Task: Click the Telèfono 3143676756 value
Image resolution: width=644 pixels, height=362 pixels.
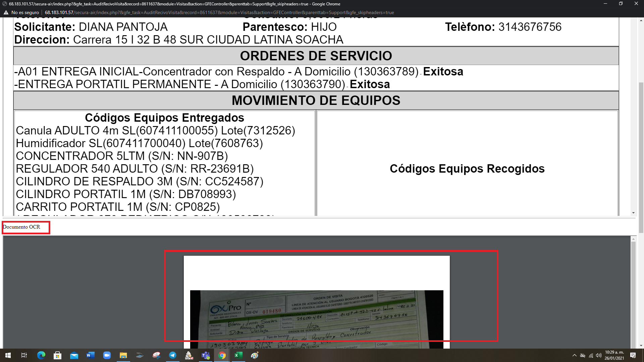Action: click(x=530, y=27)
